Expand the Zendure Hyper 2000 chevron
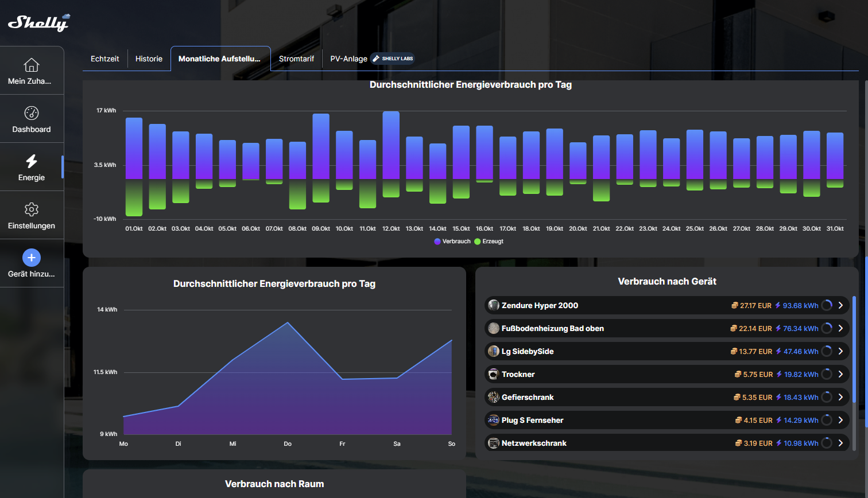This screenshot has width=868, height=498. coord(840,305)
